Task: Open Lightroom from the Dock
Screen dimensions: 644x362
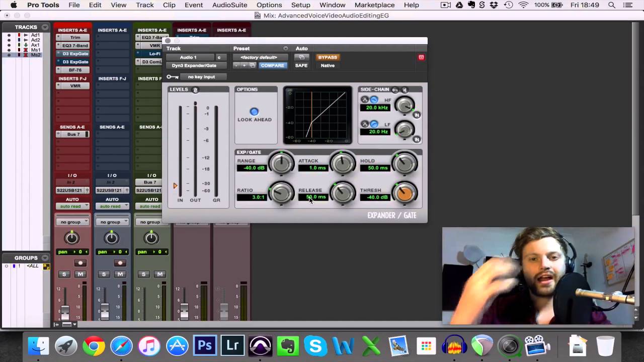Action: (x=232, y=346)
